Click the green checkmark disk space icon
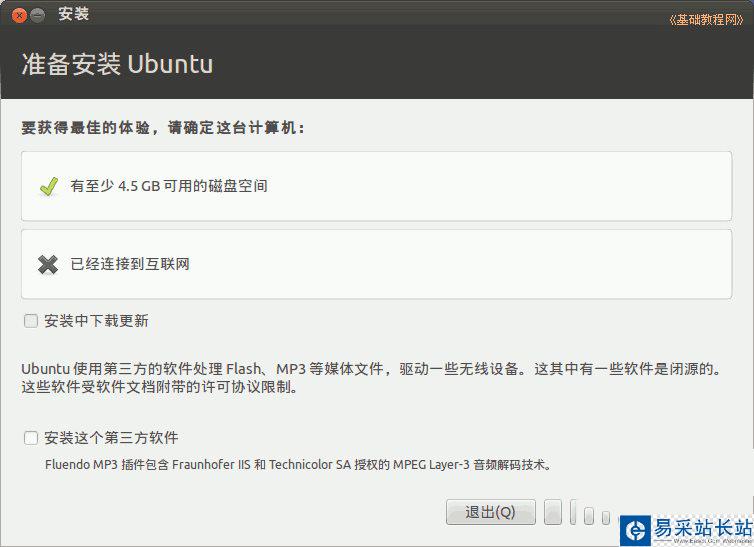Viewport: 754px width, 547px height. pyautogui.click(x=48, y=186)
